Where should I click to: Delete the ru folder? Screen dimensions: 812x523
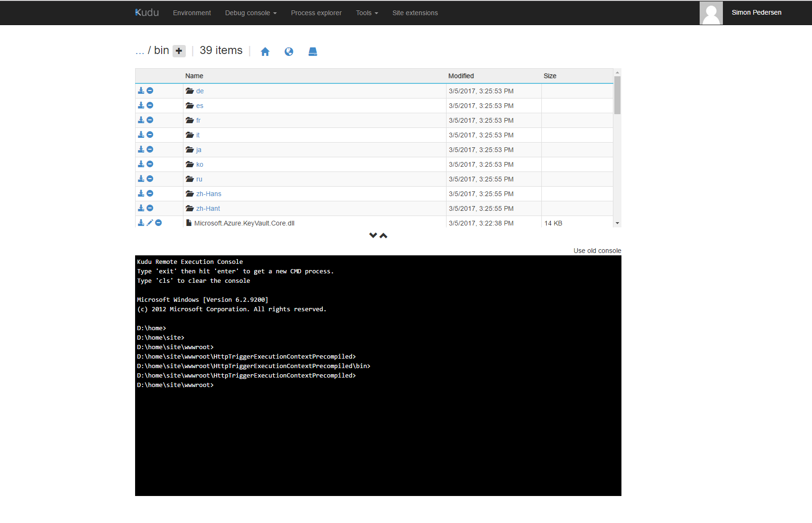pos(150,179)
